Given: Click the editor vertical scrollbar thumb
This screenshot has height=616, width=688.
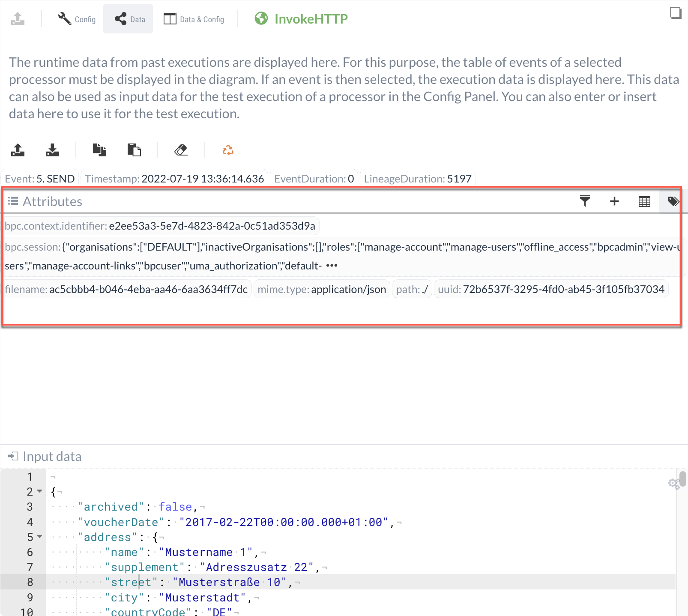Looking at the screenshot, I should (683, 478).
